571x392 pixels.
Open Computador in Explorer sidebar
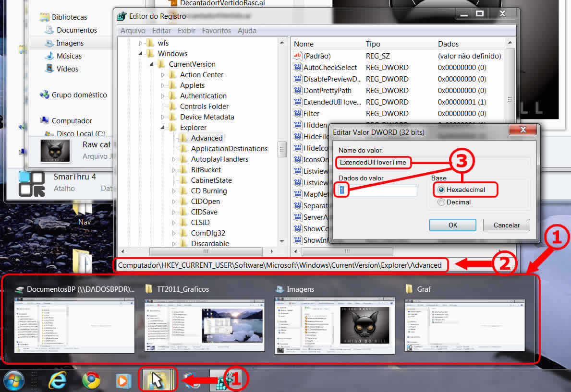pos(72,120)
